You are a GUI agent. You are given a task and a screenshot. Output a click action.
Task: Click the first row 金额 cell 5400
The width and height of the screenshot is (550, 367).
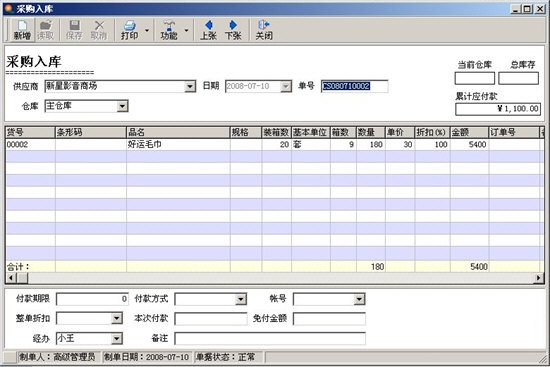469,145
